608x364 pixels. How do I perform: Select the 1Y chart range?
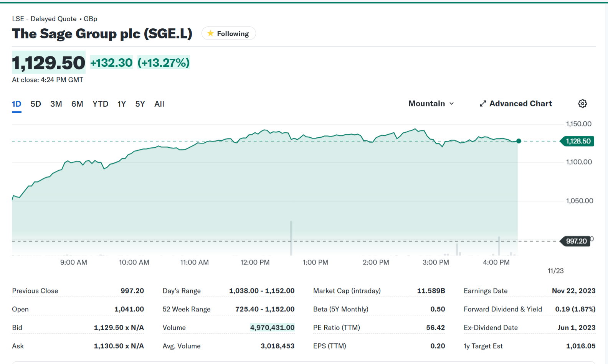122,104
